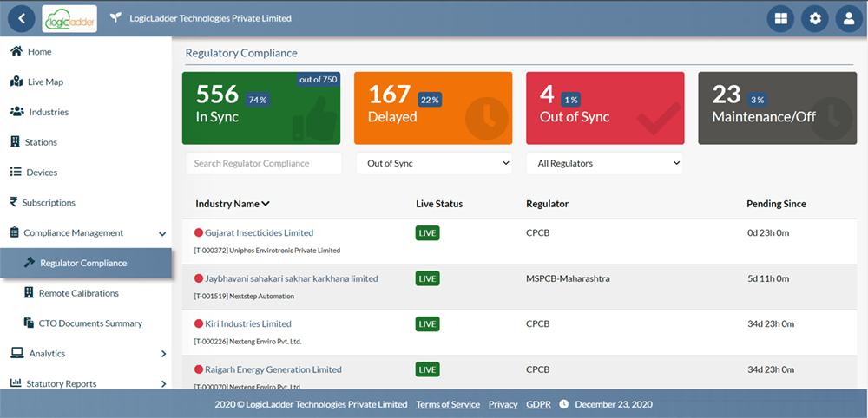Open Industries in sidebar
868x418 pixels.
49,112
